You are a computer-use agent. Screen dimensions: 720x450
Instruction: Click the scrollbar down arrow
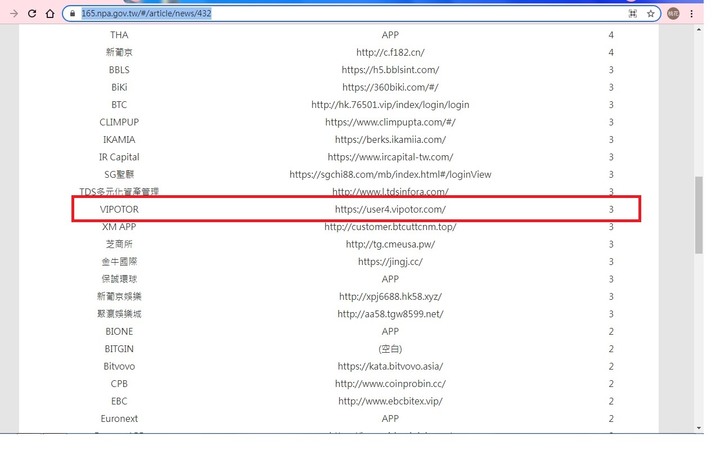[699, 428]
